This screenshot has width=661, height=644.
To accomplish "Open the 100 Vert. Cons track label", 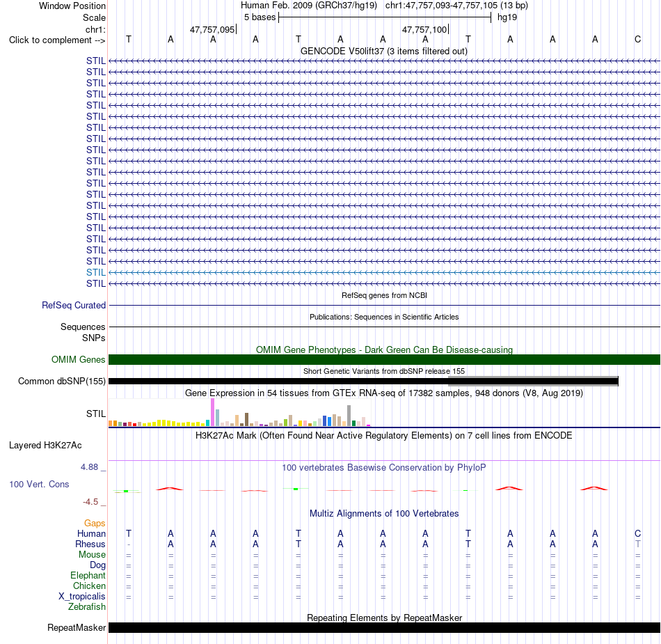I will (x=39, y=484).
